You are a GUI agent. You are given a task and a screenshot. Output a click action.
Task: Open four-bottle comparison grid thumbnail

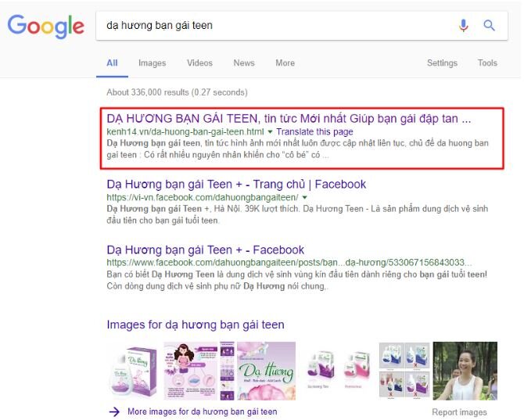[404, 371]
